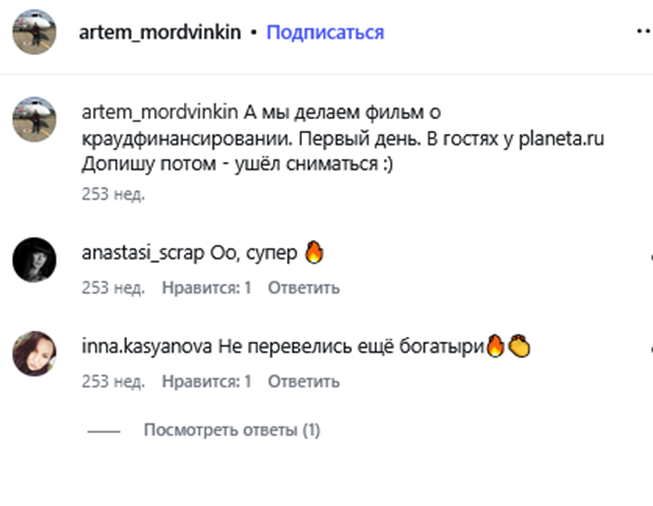Open anastasi_scrap's profile picture

click(33, 262)
